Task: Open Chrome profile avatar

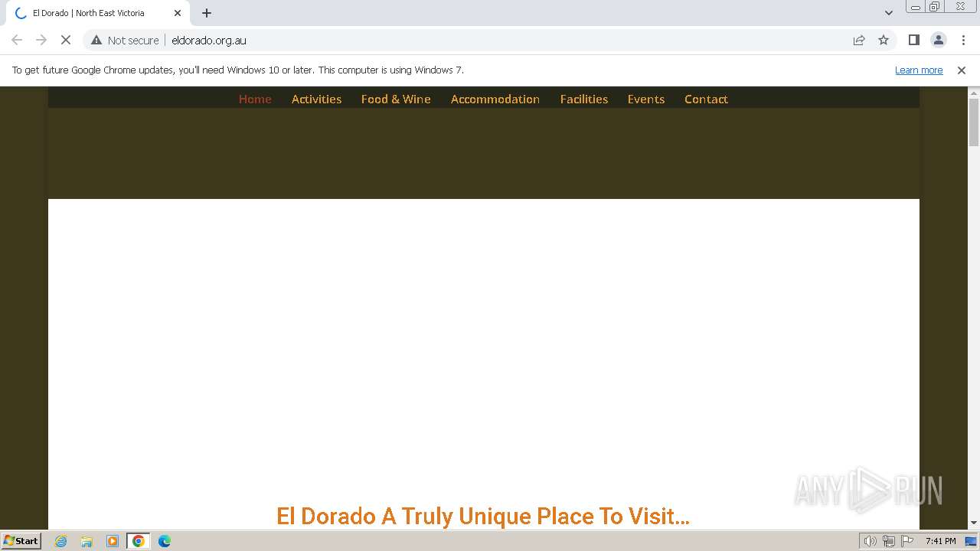Action: click(939, 40)
